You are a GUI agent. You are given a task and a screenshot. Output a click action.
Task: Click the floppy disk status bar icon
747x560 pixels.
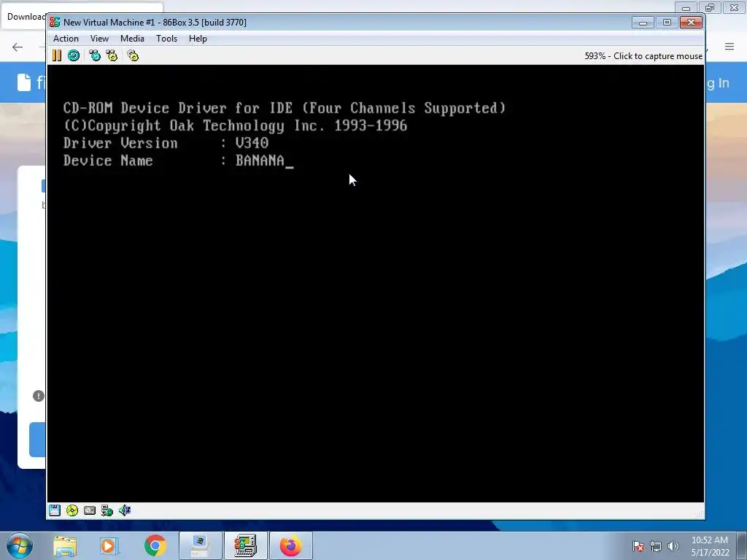(x=54, y=510)
